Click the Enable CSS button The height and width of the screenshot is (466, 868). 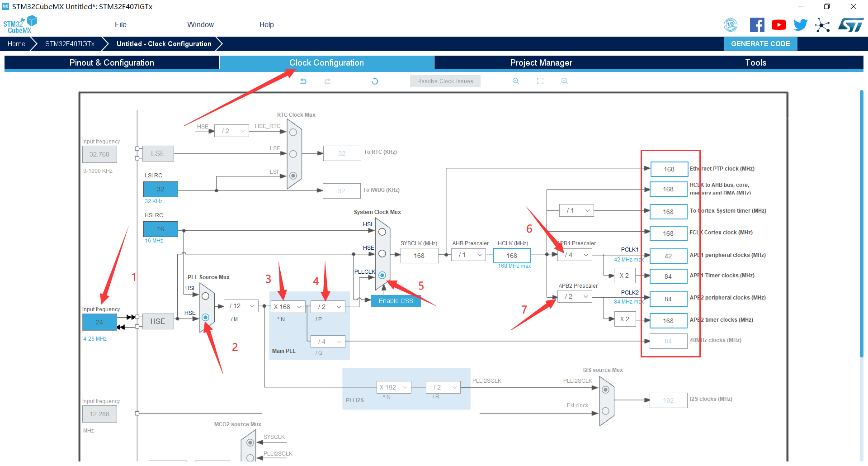(396, 301)
